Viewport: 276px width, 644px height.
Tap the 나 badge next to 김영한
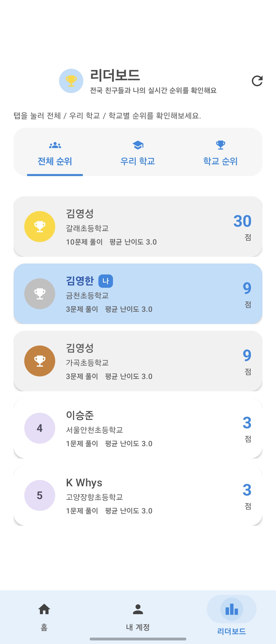pos(106,281)
